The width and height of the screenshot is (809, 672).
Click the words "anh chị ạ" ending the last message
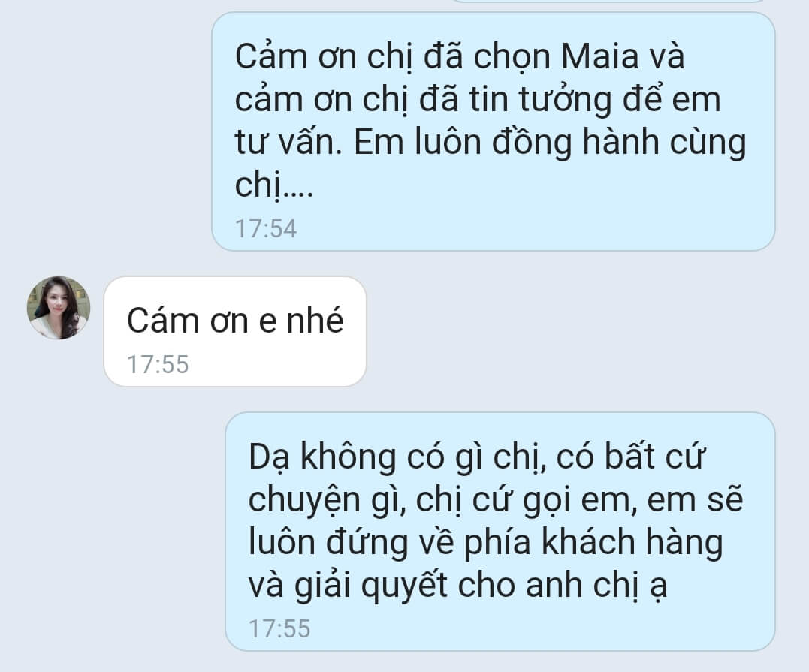click(x=596, y=586)
